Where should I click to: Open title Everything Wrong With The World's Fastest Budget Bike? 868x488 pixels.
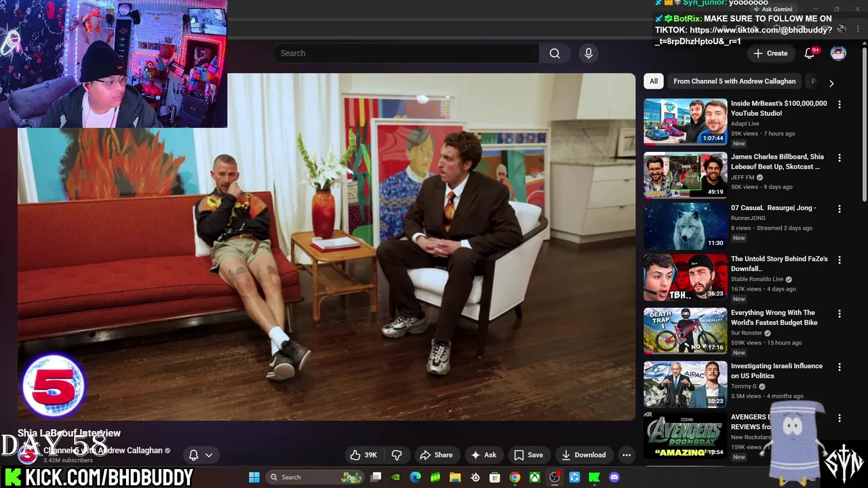[x=774, y=318]
